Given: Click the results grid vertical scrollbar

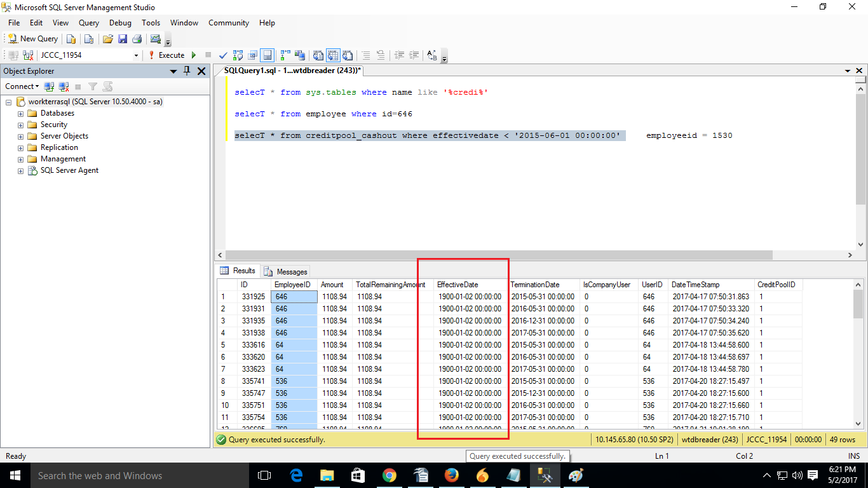Looking at the screenshot, I should [858, 305].
